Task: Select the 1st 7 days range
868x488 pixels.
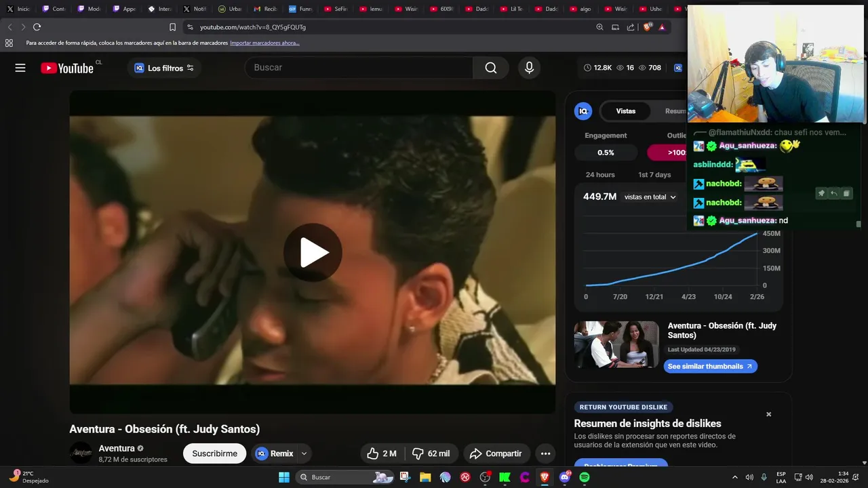Action: (654, 175)
